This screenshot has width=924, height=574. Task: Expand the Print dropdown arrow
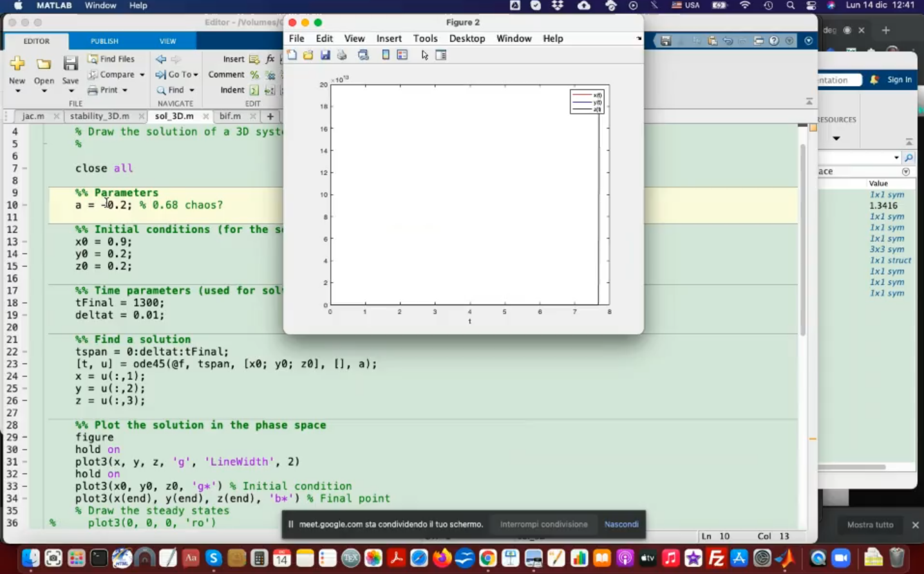(x=125, y=90)
